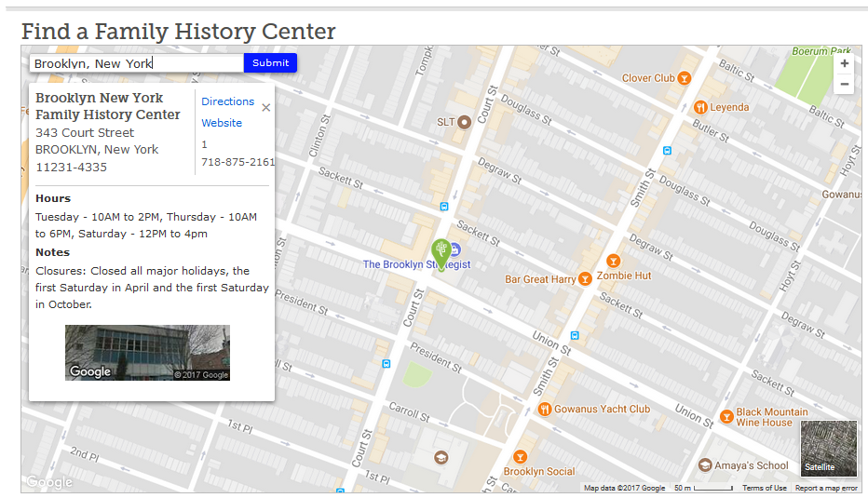The width and height of the screenshot is (868, 498).
Task: Open Directions to the center
Action: click(227, 101)
